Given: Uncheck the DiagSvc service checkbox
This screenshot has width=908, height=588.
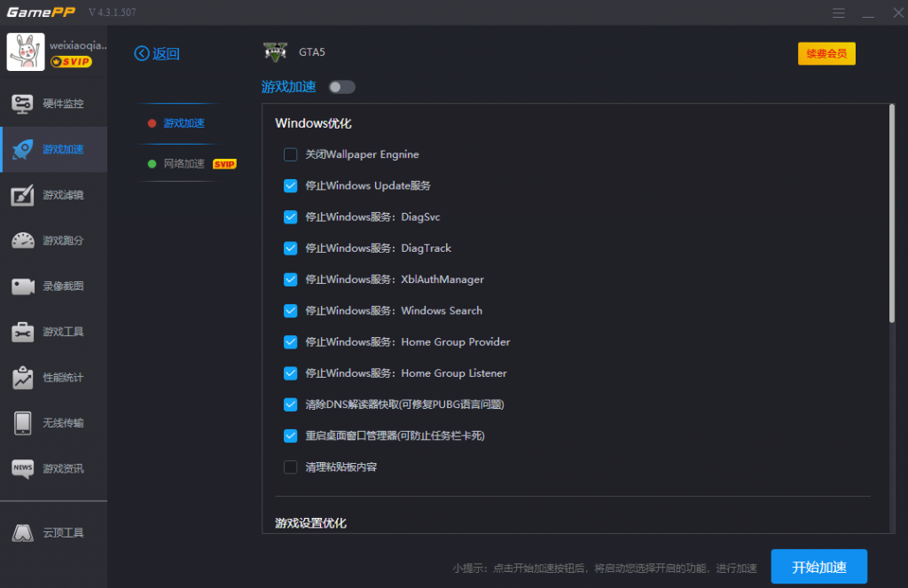Looking at the screenshot, I should click(291, 217).
